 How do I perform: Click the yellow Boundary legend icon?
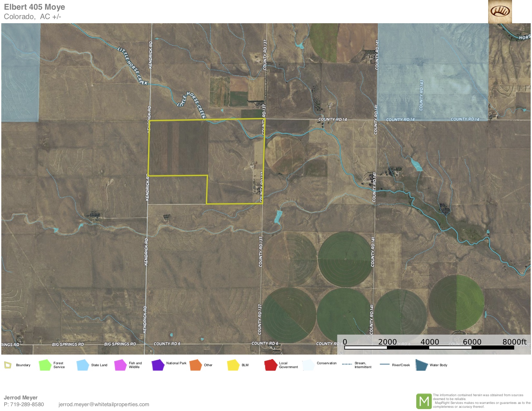point(8,365)
